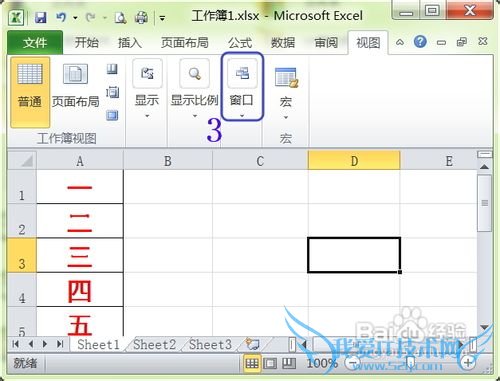Click the Quick Print printer icon
This screenshot has width=500, height=381.
click(141, 18)
